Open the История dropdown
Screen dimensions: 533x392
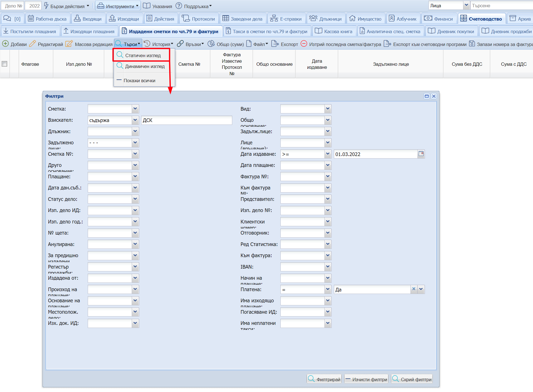(x=158, y=44)
